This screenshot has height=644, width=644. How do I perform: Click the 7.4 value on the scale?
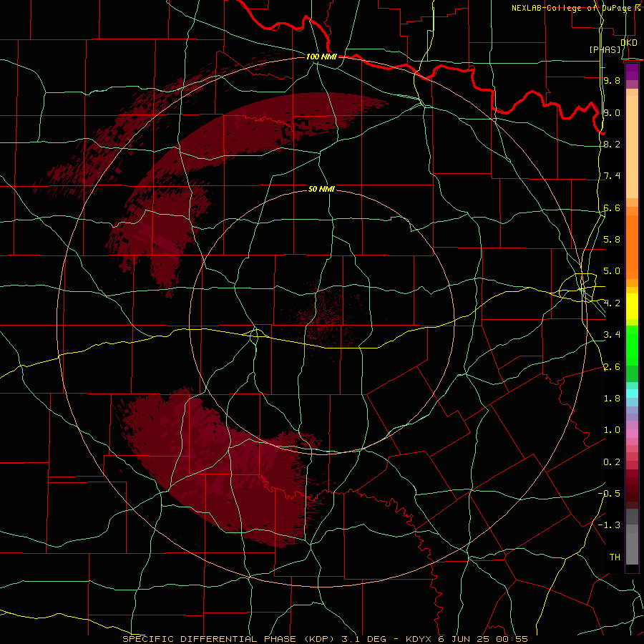(612, 176)
